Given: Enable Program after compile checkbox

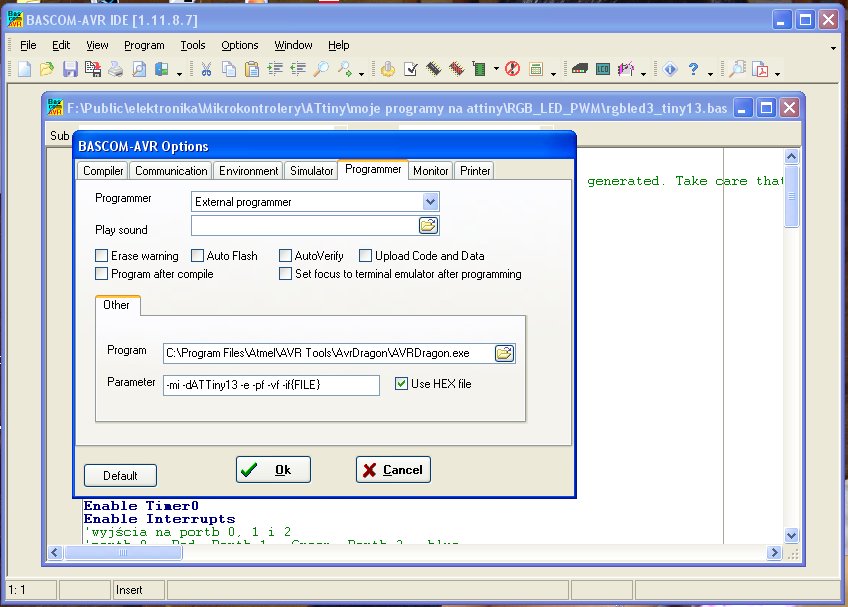Looking at the screenshot, I should 101,274.
